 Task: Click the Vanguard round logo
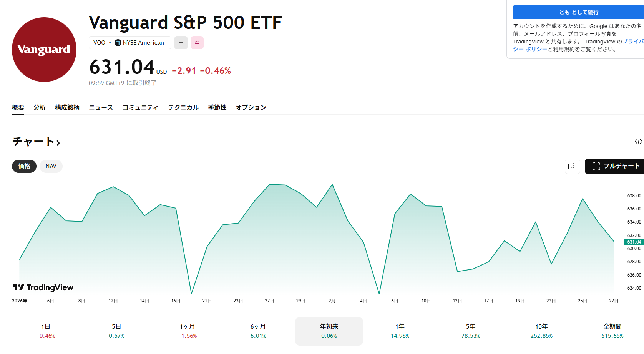(44, 50)
